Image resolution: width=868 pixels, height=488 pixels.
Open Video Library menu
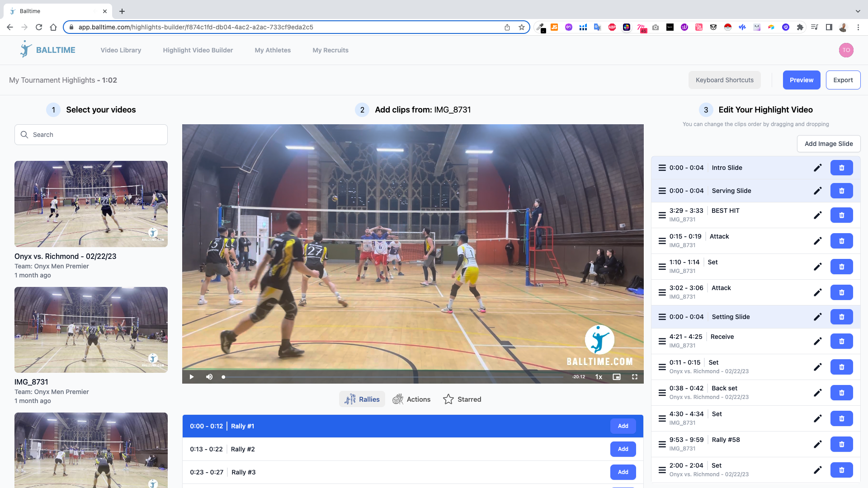coord(121,50)
